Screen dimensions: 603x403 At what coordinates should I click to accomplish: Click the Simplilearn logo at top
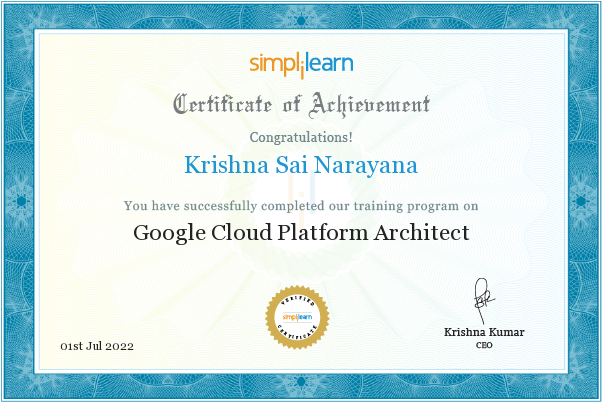coord(301,66)
